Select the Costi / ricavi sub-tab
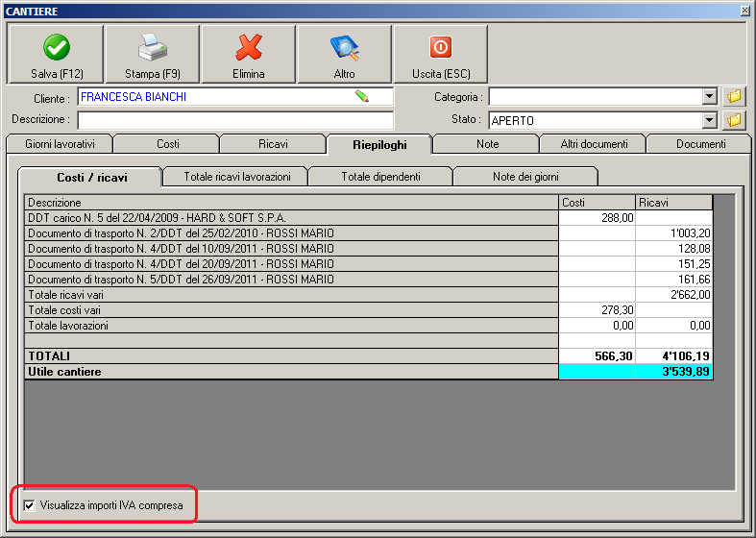Image resolution: width=756 pixels, height=538 pixels. click(91, 178)
